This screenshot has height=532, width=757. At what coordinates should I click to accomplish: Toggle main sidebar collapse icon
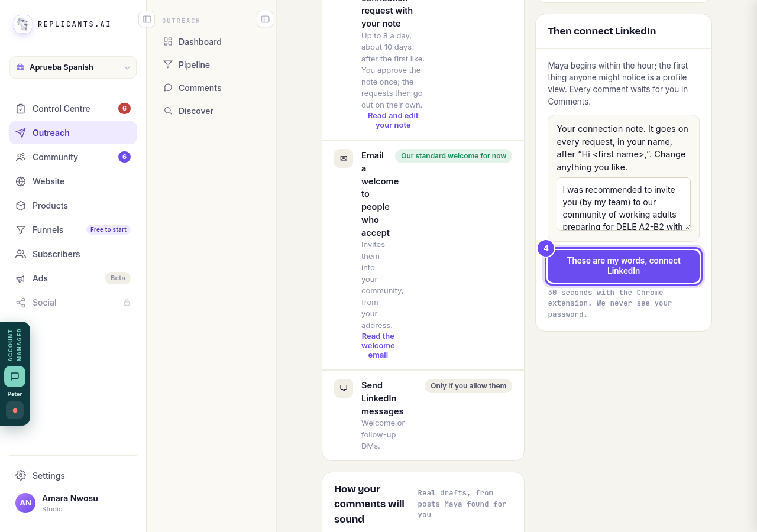[x=147, y=19]
